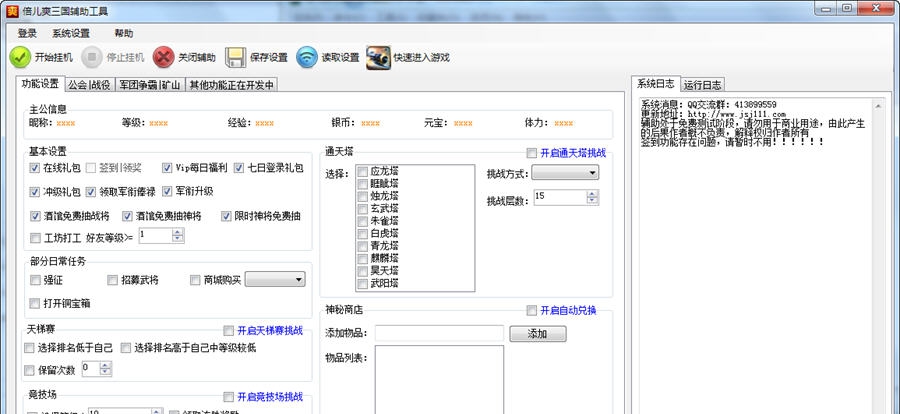This screenshot has height=414, width=900.
Task: Check 选择排名低于自己 option
Action: coord(29,348)
